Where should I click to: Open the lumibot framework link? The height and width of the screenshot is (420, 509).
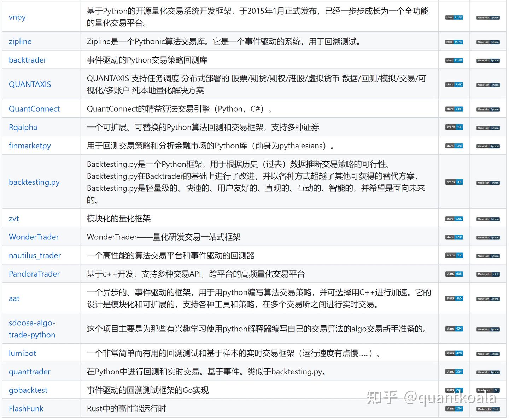point(22,353)
